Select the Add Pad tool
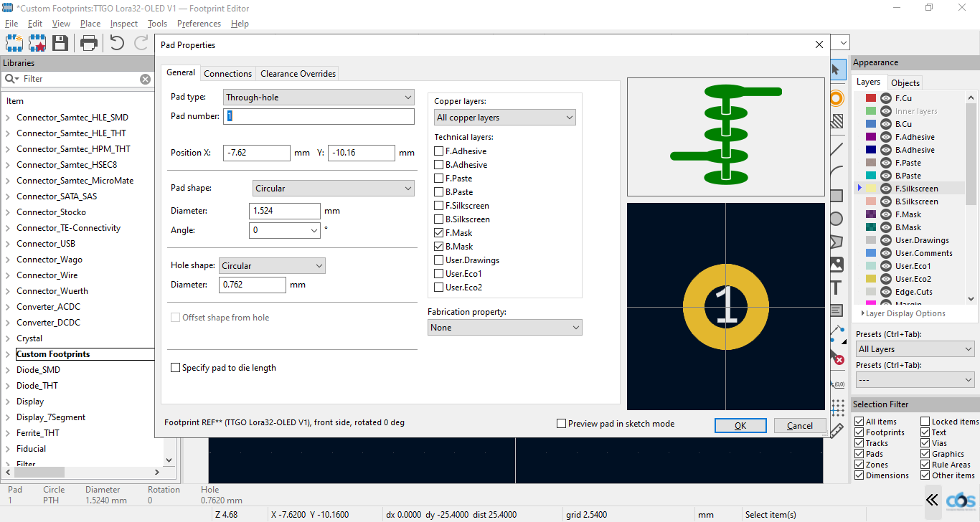Screen dimensions: 980x522 tap(837, 98)
